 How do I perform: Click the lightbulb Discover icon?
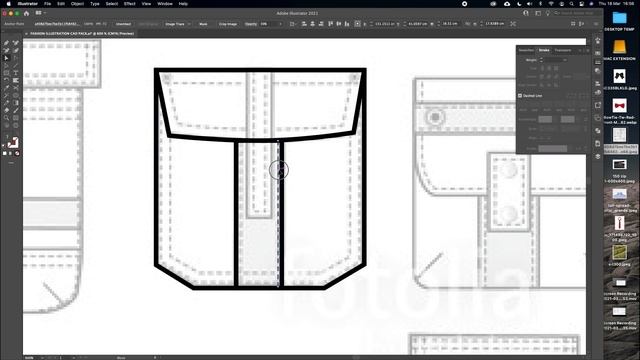[x=548, y=13]
